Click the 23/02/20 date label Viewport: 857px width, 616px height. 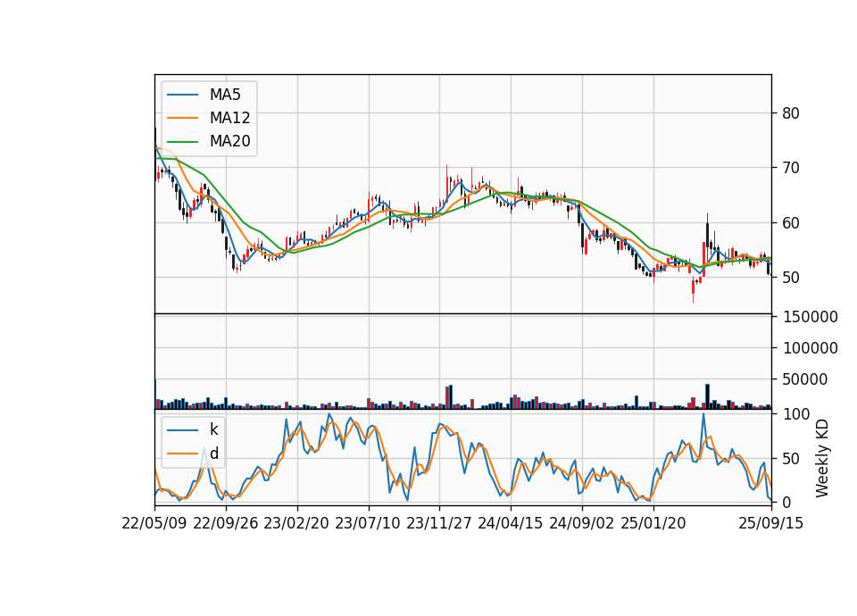[296, 523]
